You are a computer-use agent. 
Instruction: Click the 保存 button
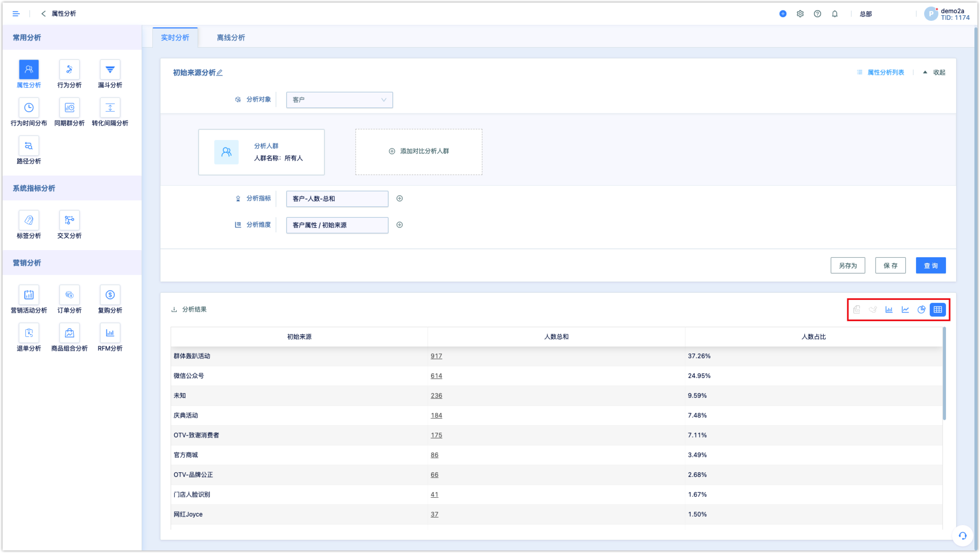point(890,265)
